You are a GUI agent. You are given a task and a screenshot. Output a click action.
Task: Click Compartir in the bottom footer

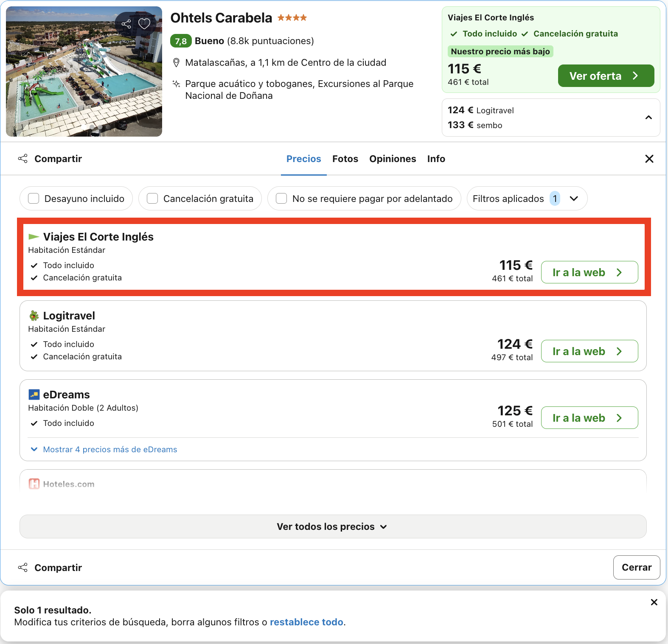50,568
